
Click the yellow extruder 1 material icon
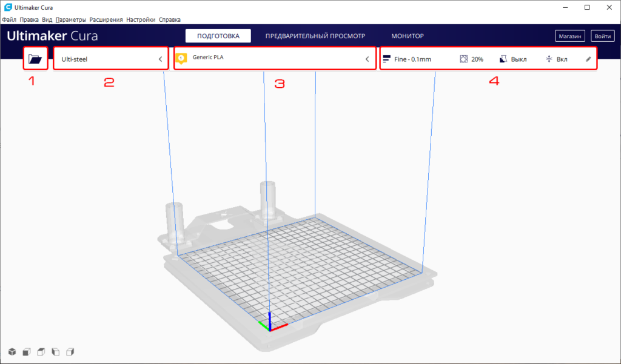coord(181,59)
